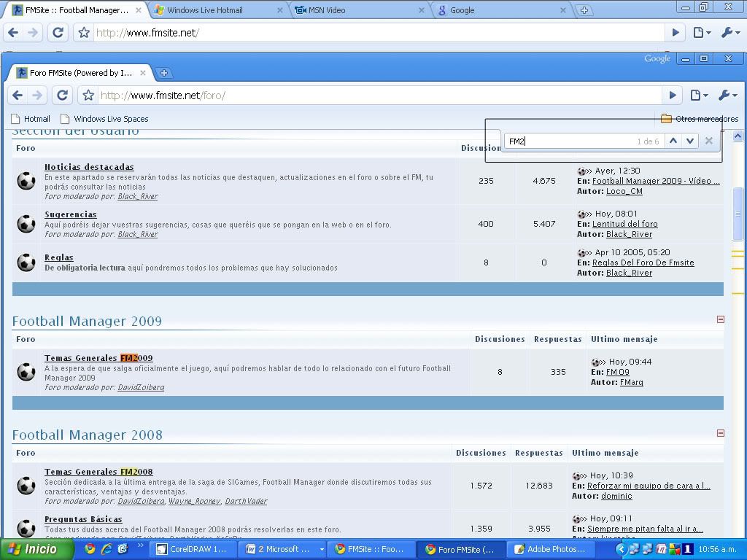Open the Windows Live Spaces bookmark
747x560 pixels.
104,119
